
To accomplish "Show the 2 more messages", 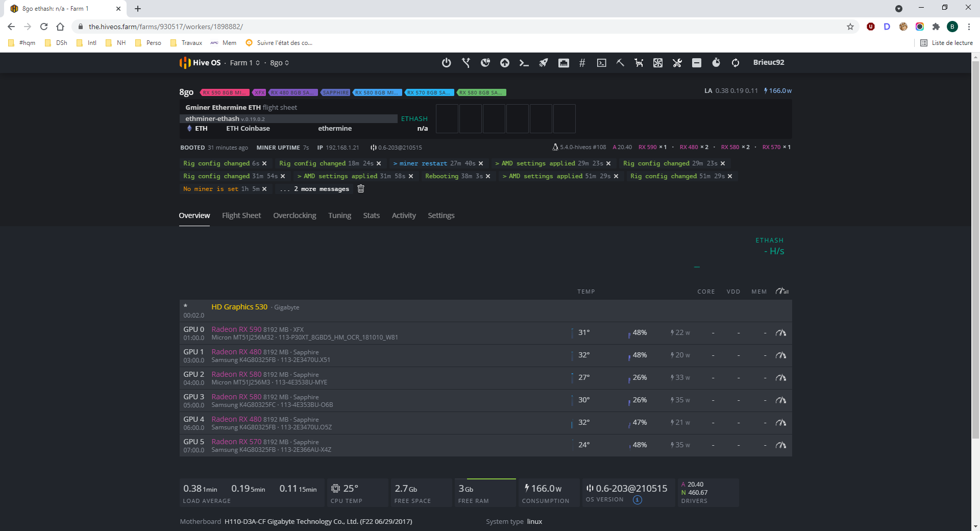I will 314,189.
